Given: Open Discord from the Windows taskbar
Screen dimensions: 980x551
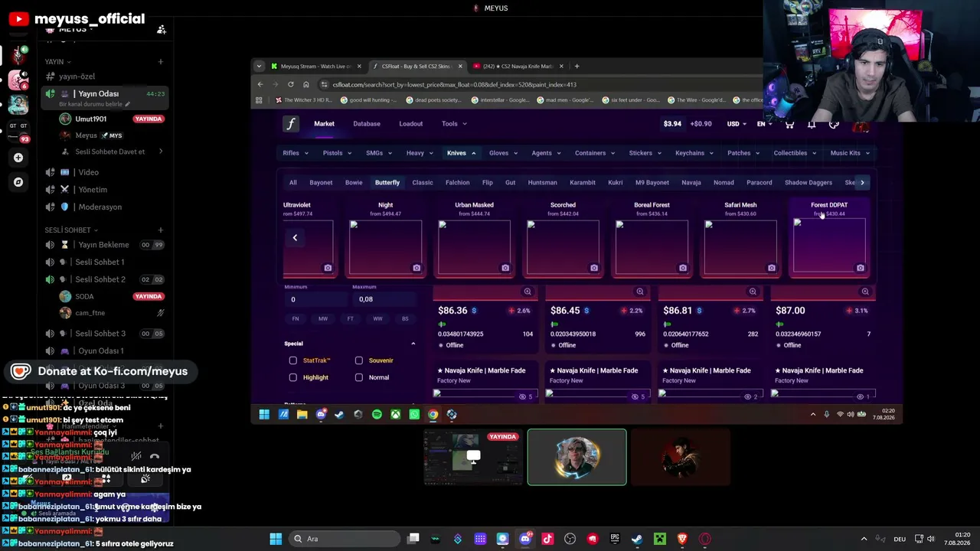Looking at the screenshot, I should coord(524,539).
